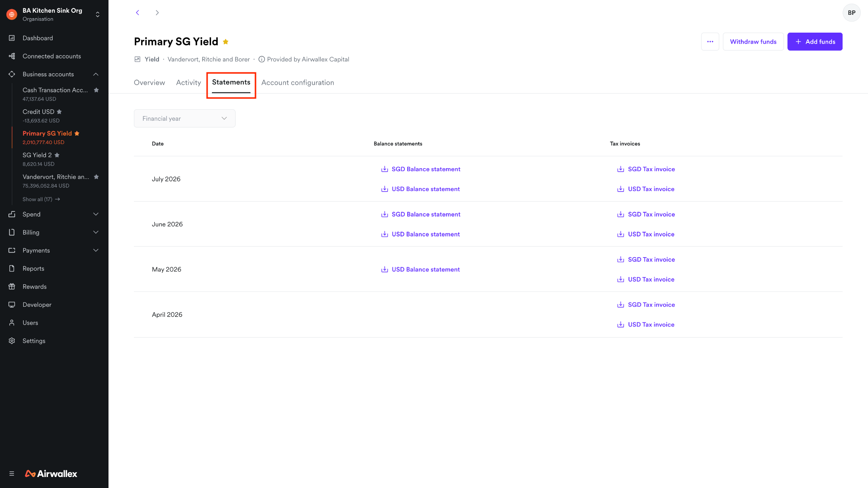Click the July 2026 date cell
This screenshot has height=488, width=868.
(166, 179)
